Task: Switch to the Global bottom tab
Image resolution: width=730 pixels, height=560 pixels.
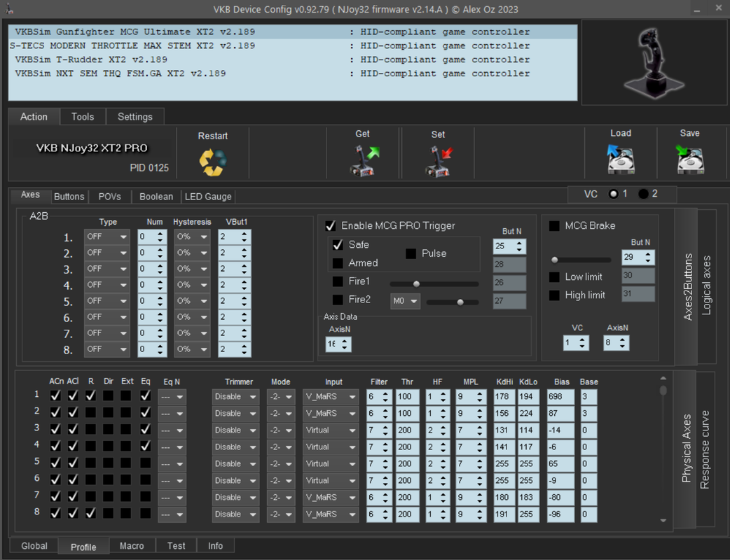Action: (34, 546)
